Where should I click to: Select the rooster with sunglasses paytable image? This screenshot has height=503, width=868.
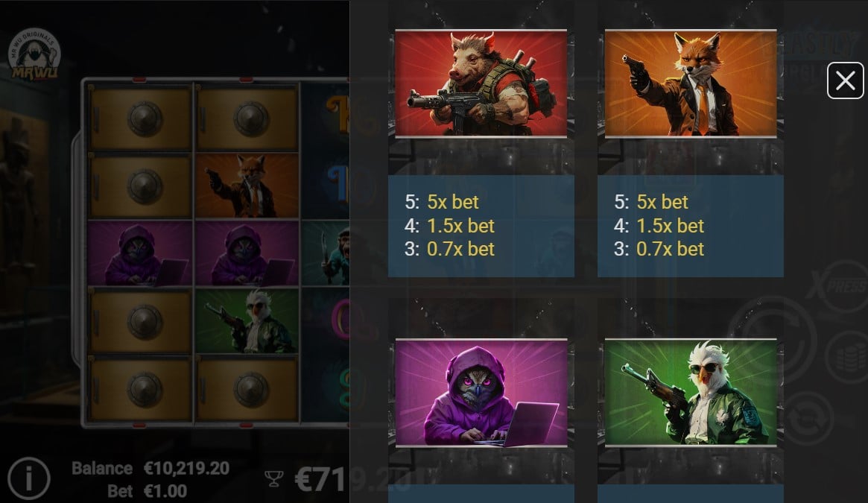pyautogui.click(x=691, y=392)
